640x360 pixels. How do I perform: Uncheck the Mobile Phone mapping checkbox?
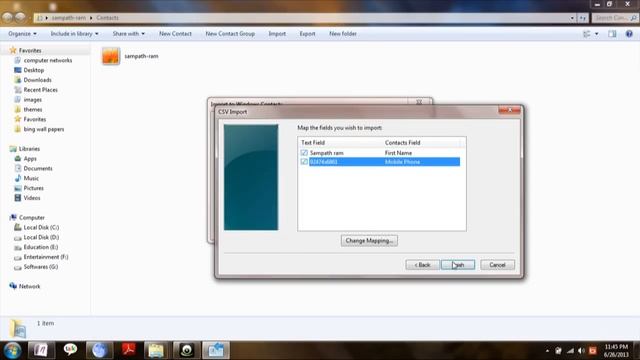[304, 162]
